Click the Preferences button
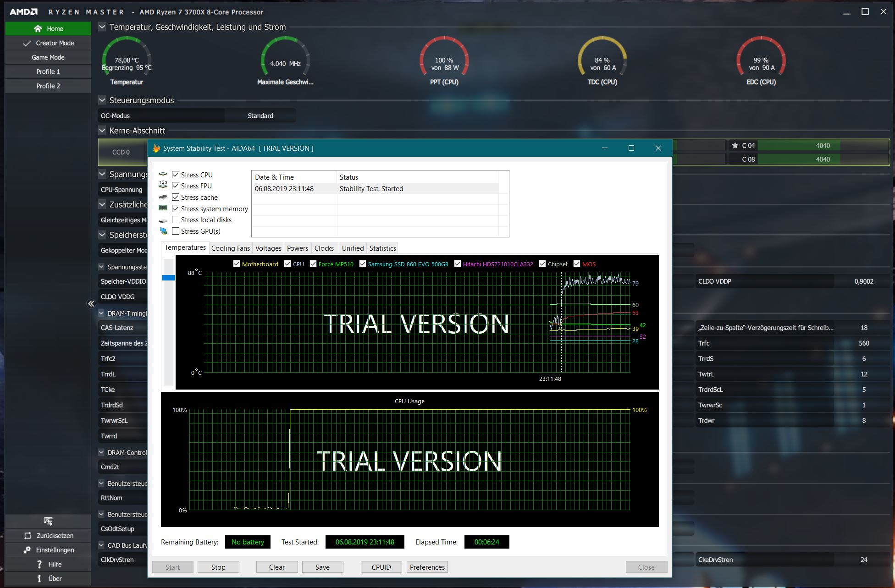Viewport: 895px width, 588px height. [427, 567]
